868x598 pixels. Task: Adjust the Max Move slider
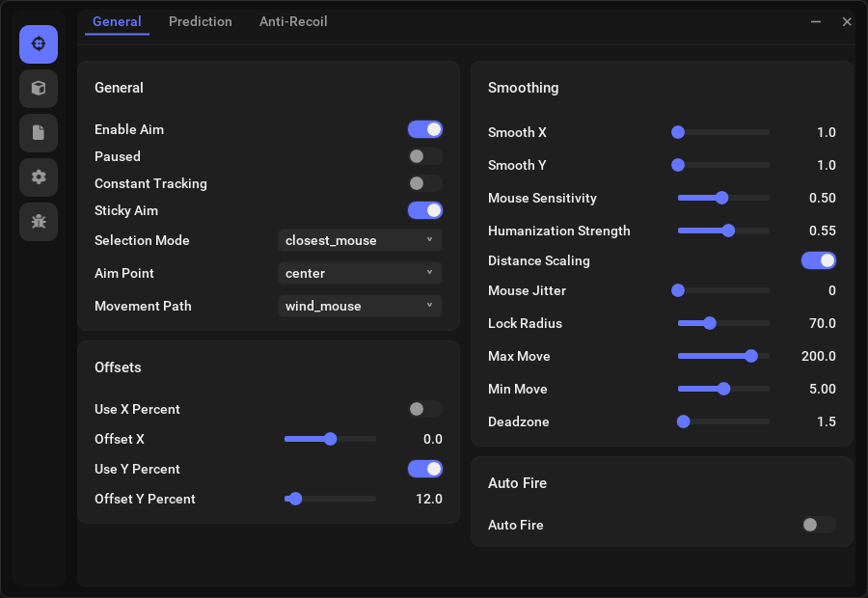[723, 356]
